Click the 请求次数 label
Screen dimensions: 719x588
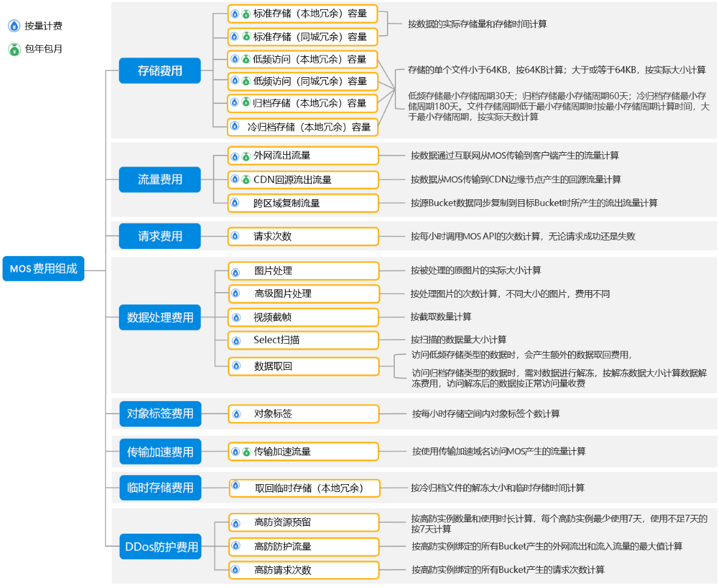pyautogui.click(x=273, y=236)
